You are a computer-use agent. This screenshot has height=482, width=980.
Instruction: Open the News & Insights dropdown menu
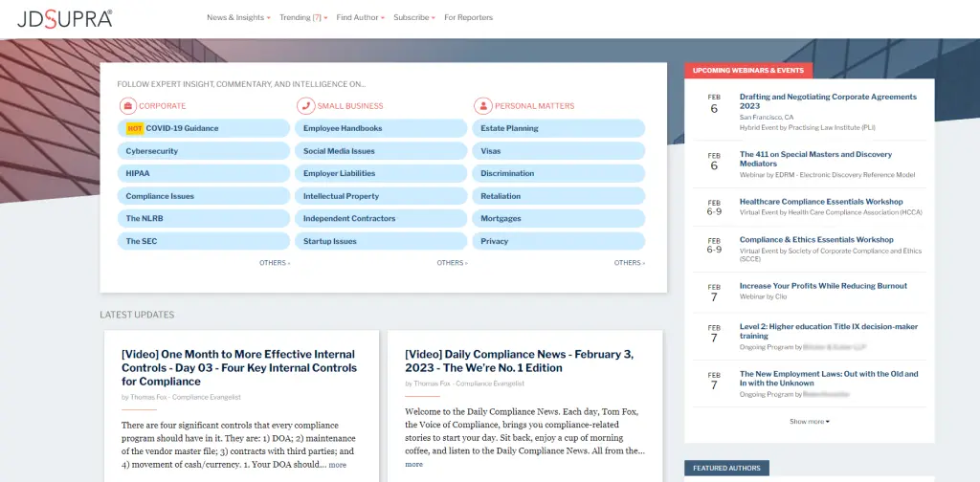pos(238,17)
